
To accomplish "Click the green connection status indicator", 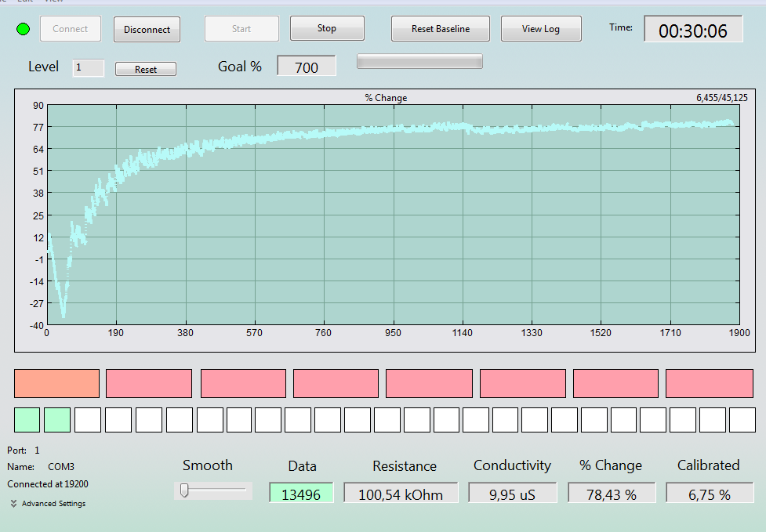I will coord(23,29).
